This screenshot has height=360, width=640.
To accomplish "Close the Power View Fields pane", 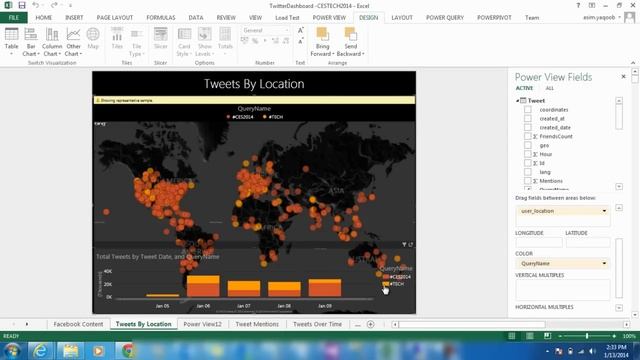I will tap(623, 76).
